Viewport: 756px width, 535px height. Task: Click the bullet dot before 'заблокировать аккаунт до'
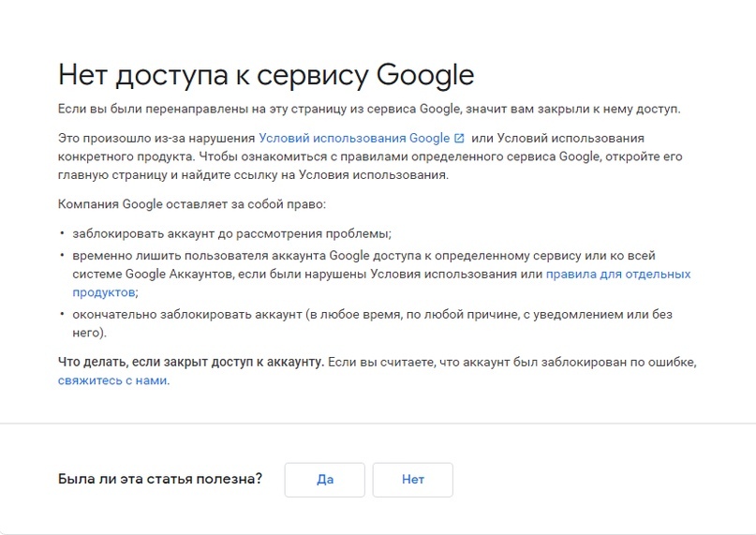click(62, 233)
